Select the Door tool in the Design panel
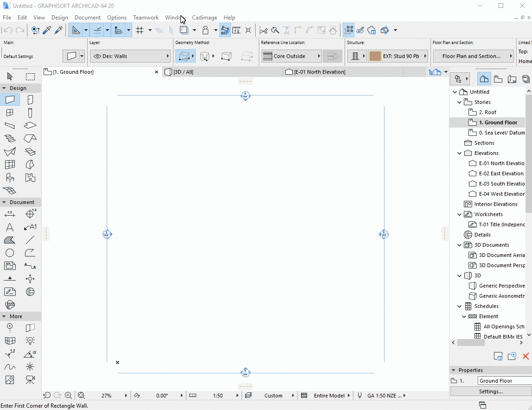The image size is (532, 410). click(30, 99)
